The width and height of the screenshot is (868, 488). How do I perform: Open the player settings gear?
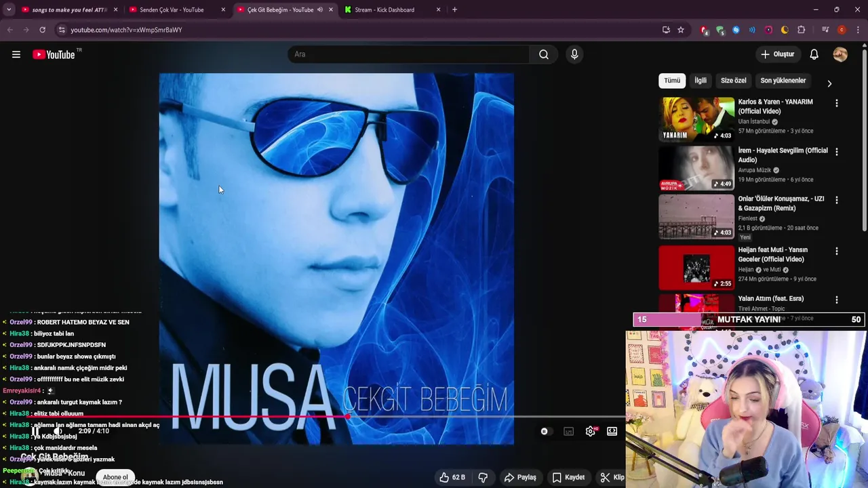click(x=591, y=431)
